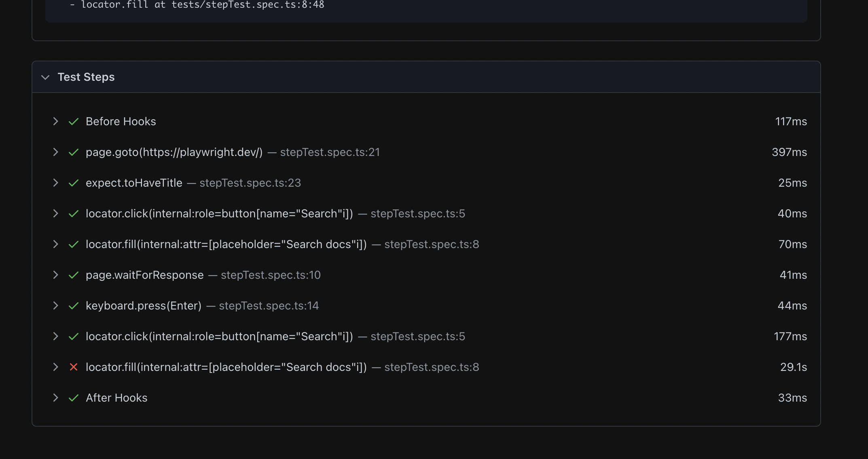This screenshot has height=459, width=868.
Task: Click the 29.1s duration value
Action: 793,367
